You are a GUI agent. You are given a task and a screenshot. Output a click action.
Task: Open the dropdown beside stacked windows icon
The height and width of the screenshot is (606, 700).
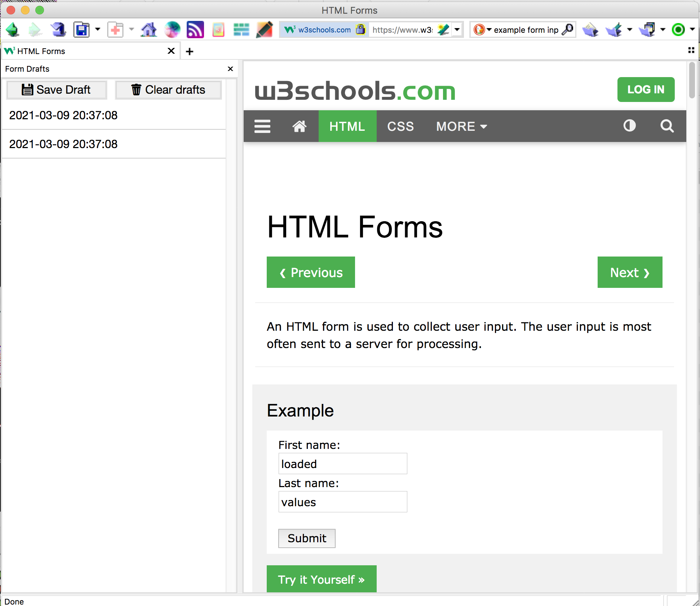click(x=663, y=30)
